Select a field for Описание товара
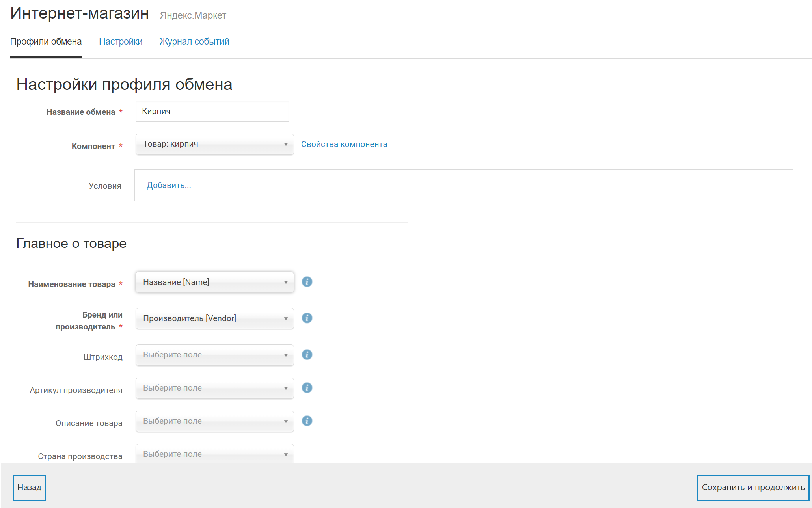The width and height of the screenshot is (812, 508). click(x=214, y=421)
